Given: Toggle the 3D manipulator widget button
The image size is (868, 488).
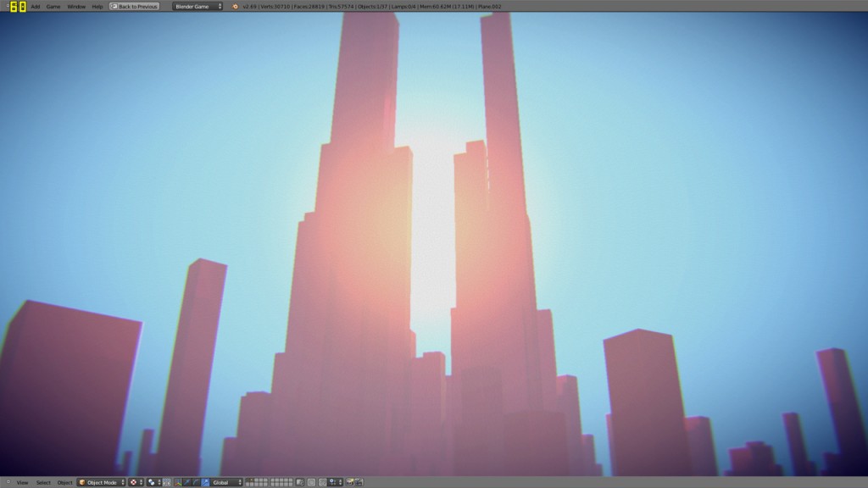Looking at the screenshot, I should click(179, 481).
